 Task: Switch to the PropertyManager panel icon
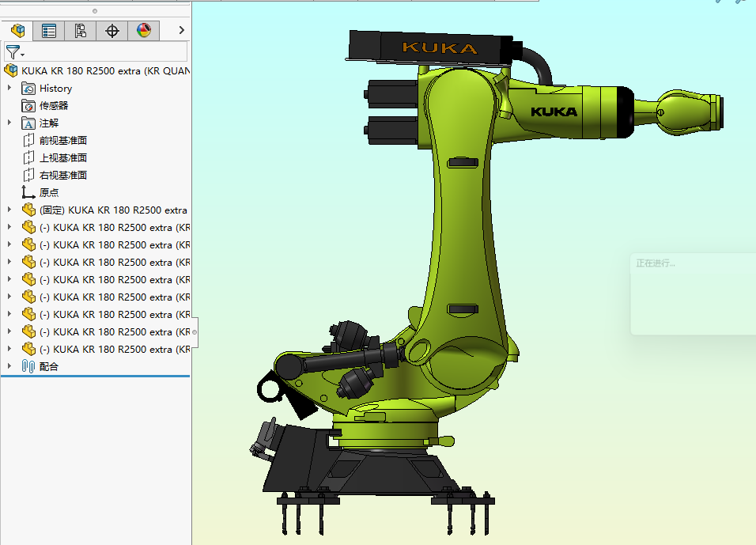48,30
